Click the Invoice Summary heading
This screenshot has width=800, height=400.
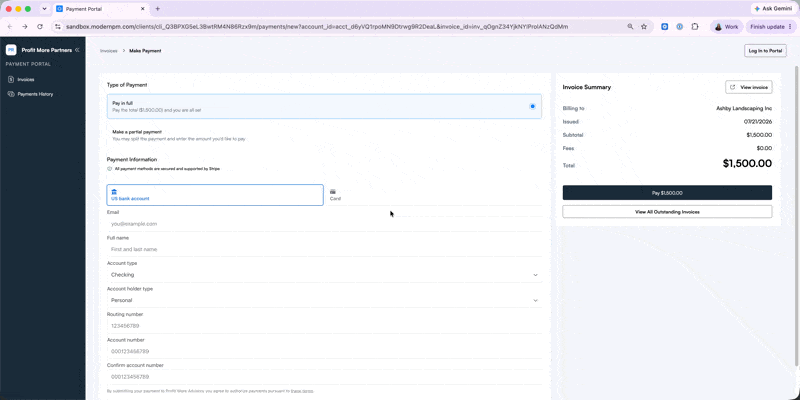(587, 87)
